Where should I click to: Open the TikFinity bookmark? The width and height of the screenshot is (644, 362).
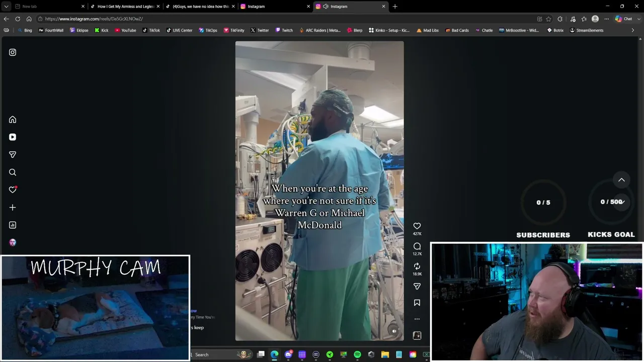tap(234, 30)
